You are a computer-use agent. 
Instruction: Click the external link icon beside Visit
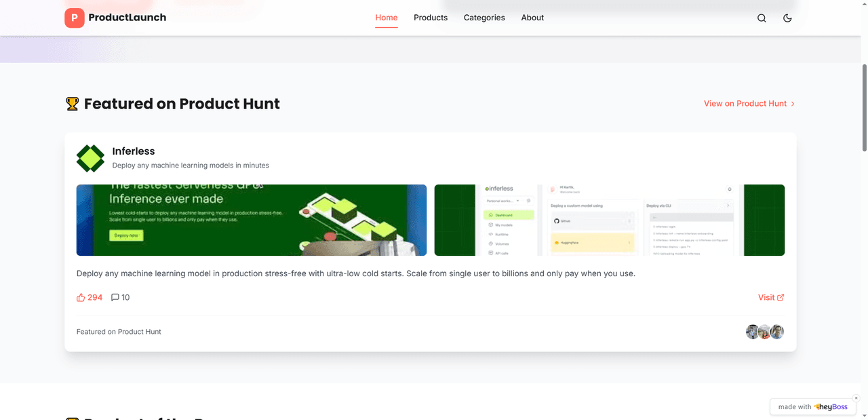point(781,297)
